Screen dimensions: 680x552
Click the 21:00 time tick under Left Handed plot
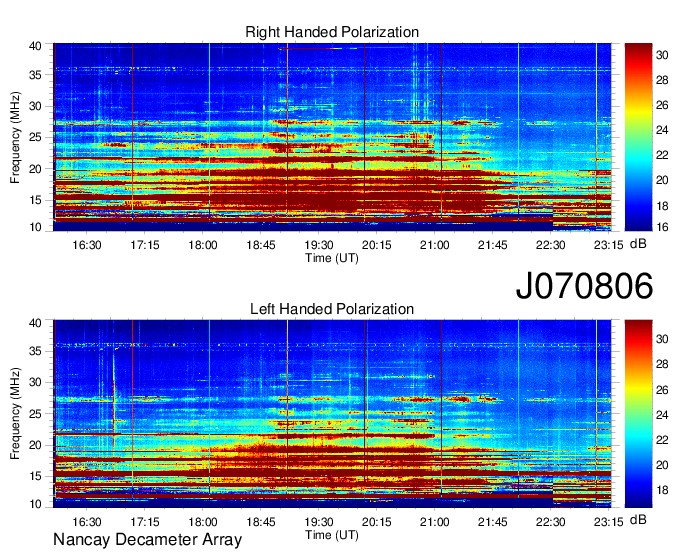435,522
